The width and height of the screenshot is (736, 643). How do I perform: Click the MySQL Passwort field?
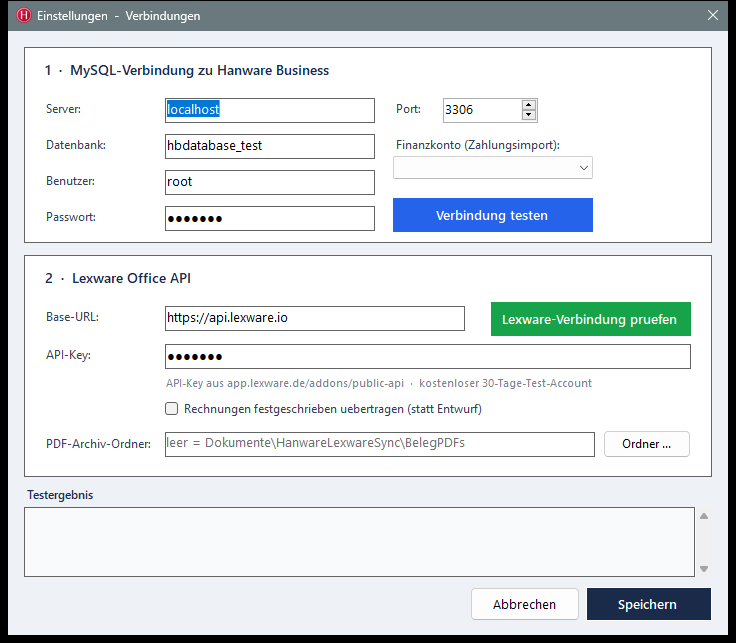269,219
